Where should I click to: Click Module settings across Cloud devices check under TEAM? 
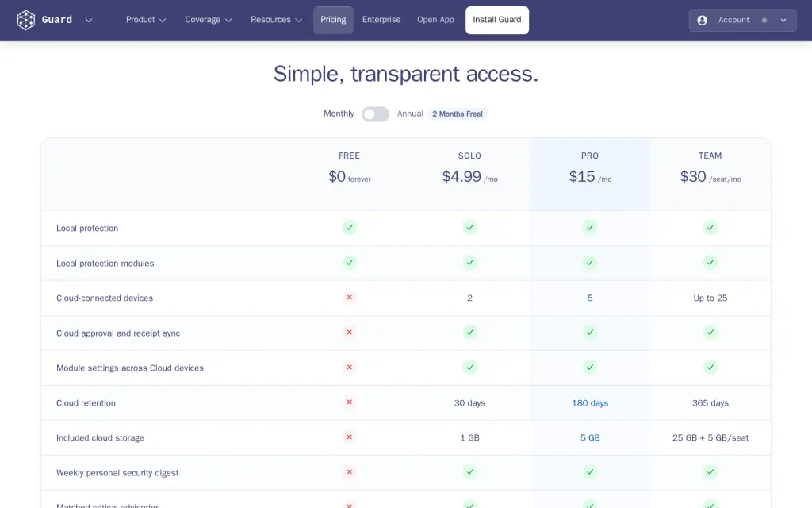tap(710, 368)
